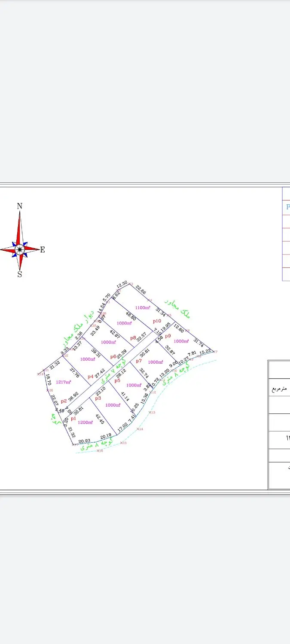Click the 42.97 dimension value
Image resolution: width=290 pixels, height=644 pixels.
tap(115, 335)
